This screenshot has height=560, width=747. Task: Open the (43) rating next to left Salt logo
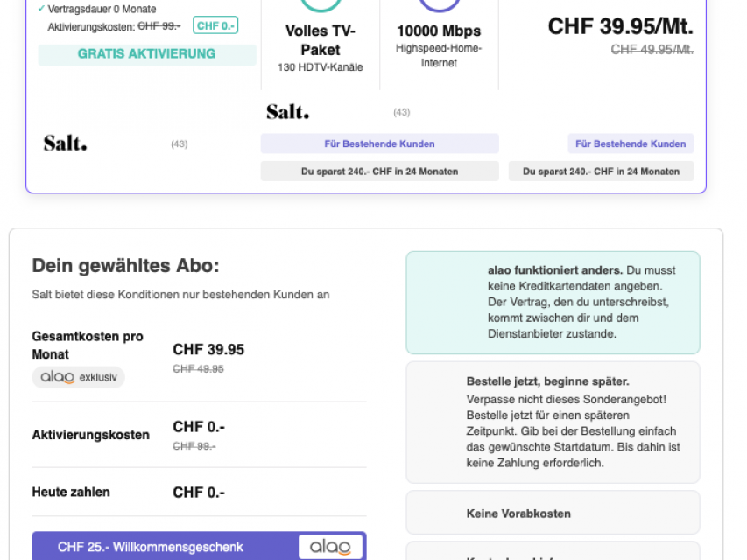coord(179,143)
